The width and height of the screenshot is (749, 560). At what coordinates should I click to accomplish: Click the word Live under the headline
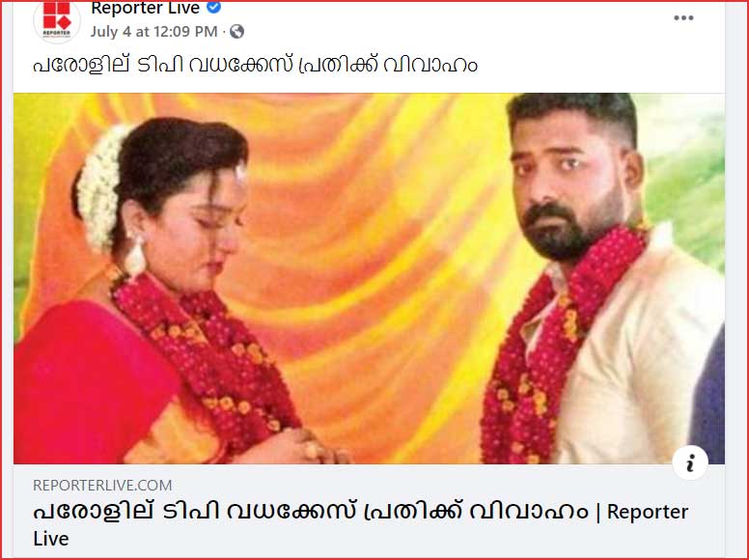pyautogui.click(x=51, y=539)
